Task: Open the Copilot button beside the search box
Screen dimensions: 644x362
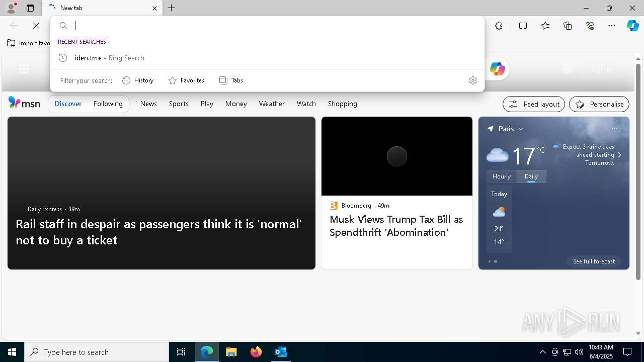Action: (x=498, y=69)
